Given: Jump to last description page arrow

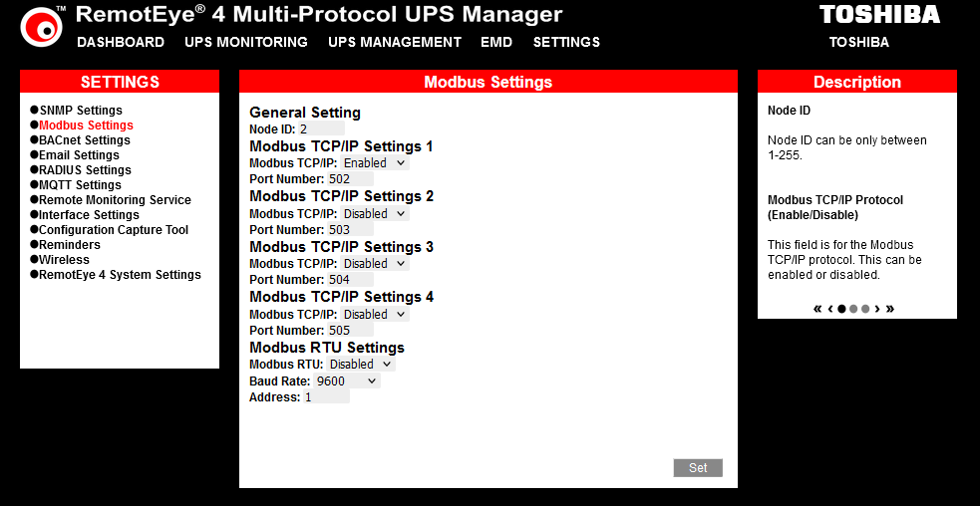Looking at the screenshot, I should pos(890,309).
